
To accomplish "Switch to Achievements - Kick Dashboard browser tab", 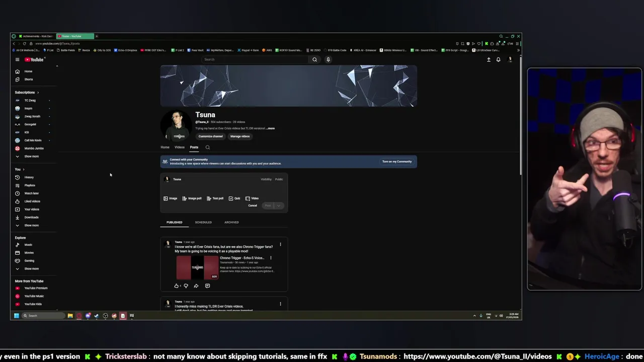I will (x=36, y=36).
